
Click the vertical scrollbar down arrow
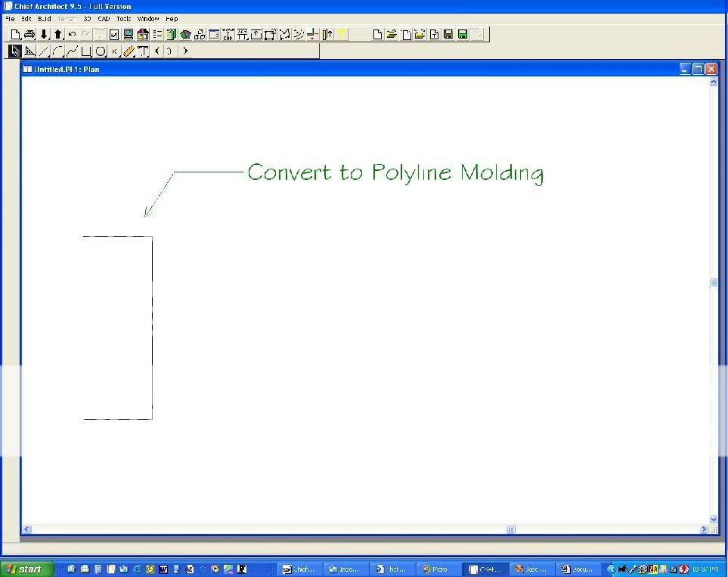click(x=714, y=520)
